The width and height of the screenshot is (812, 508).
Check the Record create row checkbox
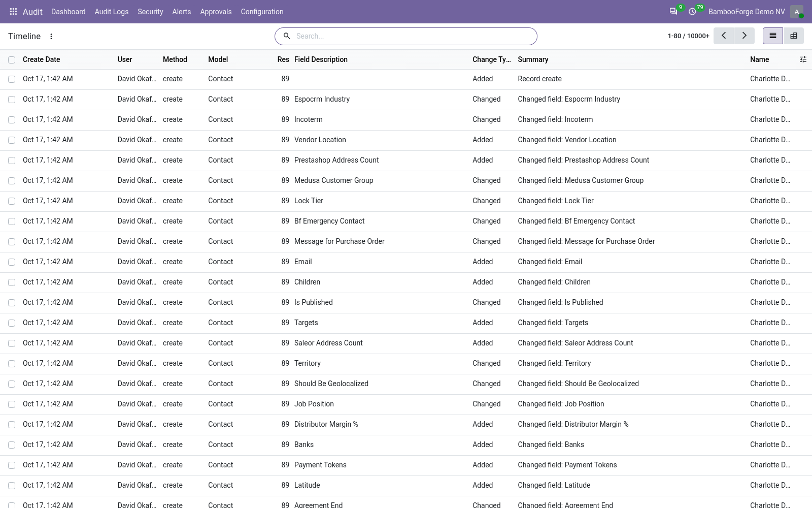12,79
